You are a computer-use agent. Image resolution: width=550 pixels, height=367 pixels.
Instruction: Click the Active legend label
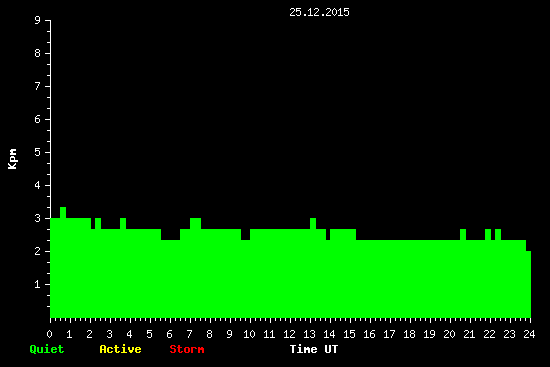[120, 349]
